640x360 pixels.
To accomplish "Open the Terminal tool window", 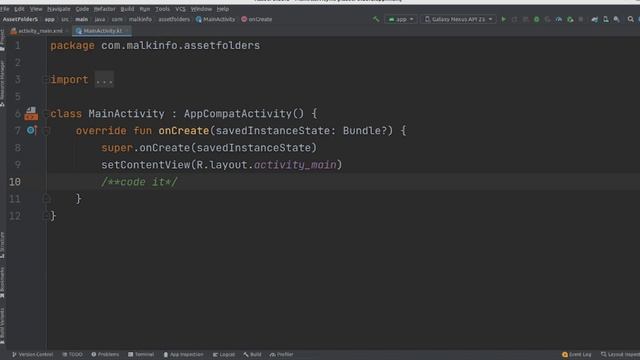I will [141, 354].
